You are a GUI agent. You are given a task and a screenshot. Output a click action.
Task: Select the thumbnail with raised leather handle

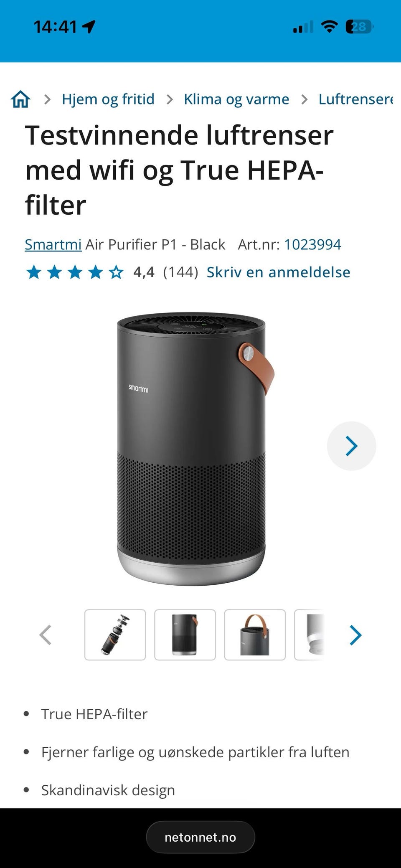[x=255, y=635]
